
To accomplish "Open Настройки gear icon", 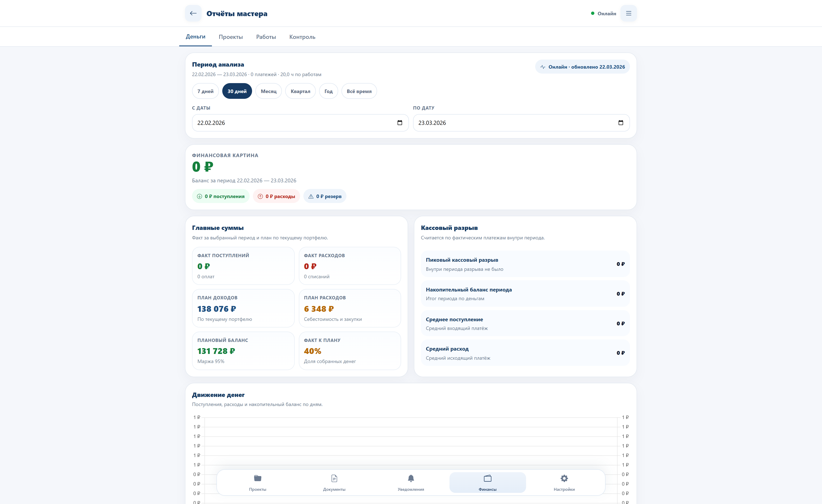I will click(564, 478).
